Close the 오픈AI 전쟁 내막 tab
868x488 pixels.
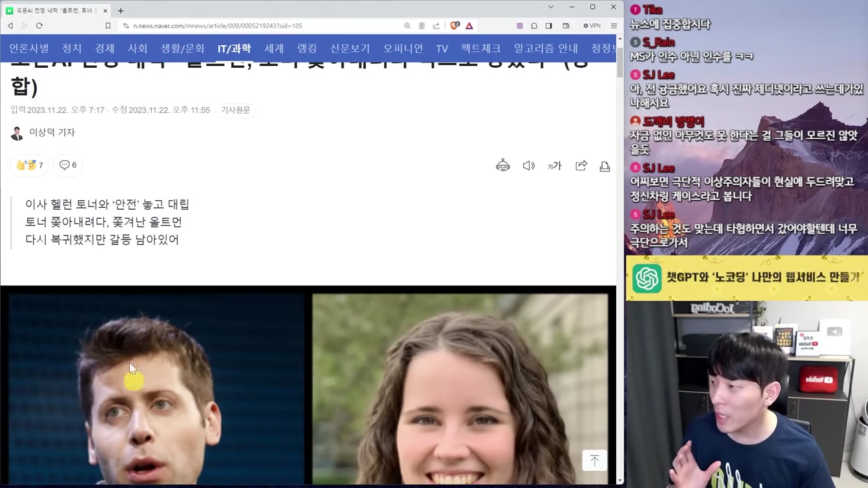tap(105, 10)
